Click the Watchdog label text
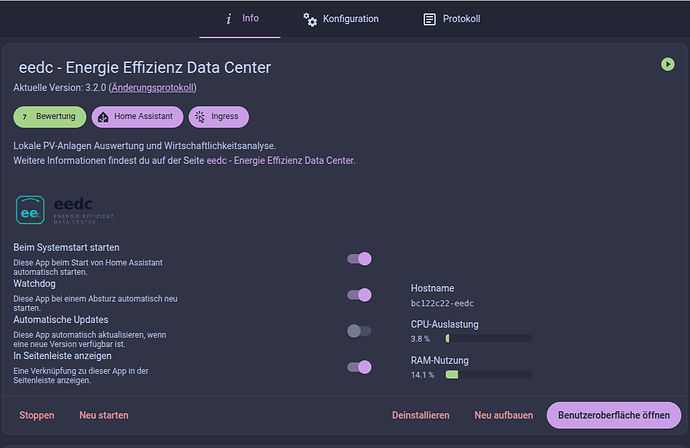This screenshot has width=690, height=448. 34,283
